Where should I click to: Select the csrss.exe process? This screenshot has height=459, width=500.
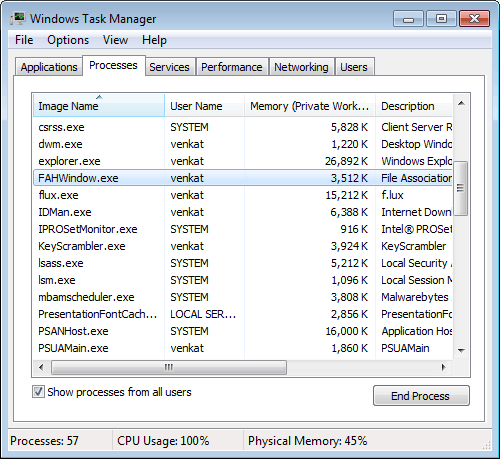pos(243,127)
